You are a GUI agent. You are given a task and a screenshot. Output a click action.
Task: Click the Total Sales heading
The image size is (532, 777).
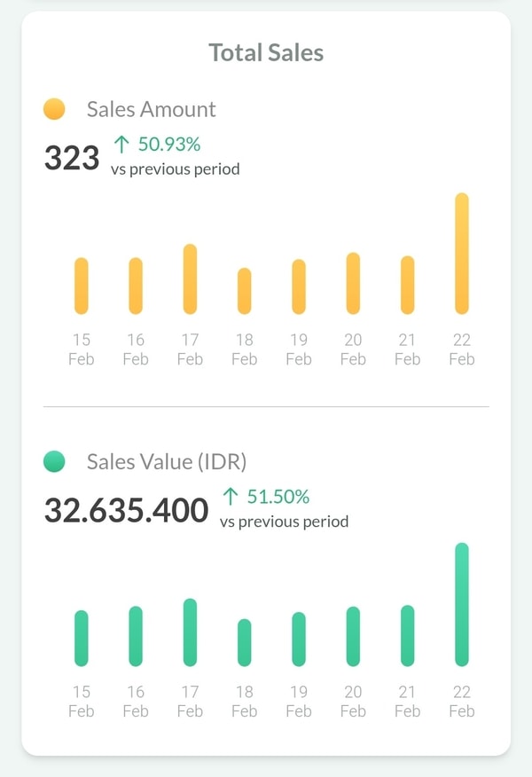point(266,52)
